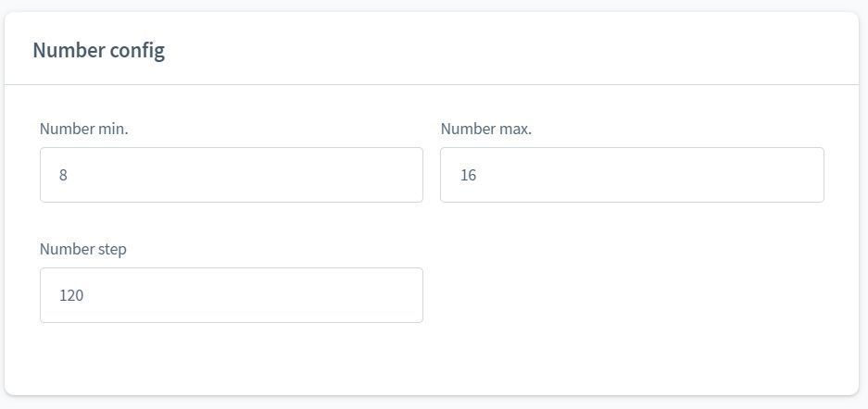Click the word "step" in Number step label
This screenshot has height=409, width=868.
pyautogui.click(x=111, y=250)
